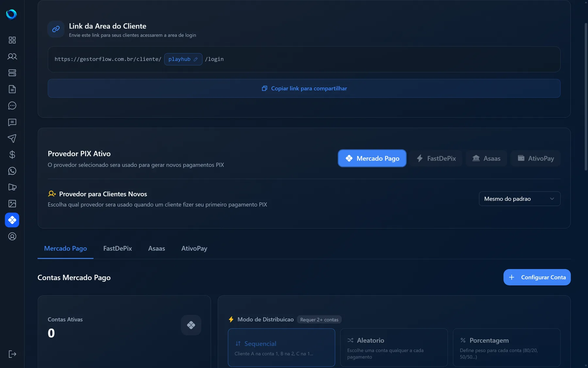Screen dimensions: 588x368
Task: Open the WhatsApp icon in sidebar
Action: coord(12,171)
